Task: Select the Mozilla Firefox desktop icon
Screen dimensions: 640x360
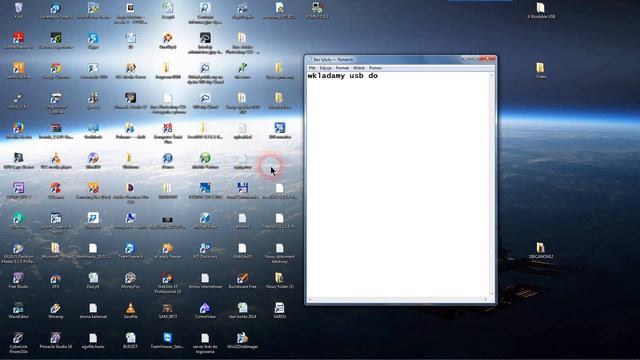Action: point(18,131)
